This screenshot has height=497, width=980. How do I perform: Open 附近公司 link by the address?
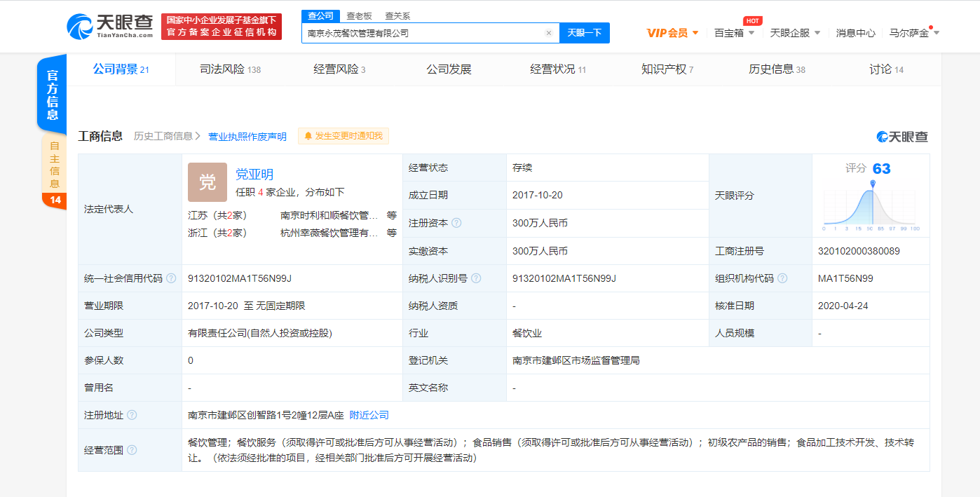click(369, 415)
